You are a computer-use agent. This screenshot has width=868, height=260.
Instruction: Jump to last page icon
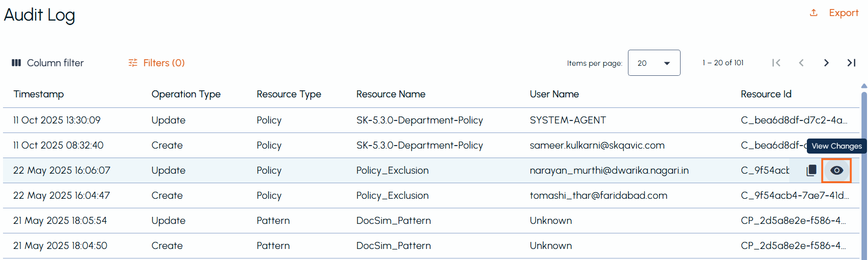[x=851, y=63]
